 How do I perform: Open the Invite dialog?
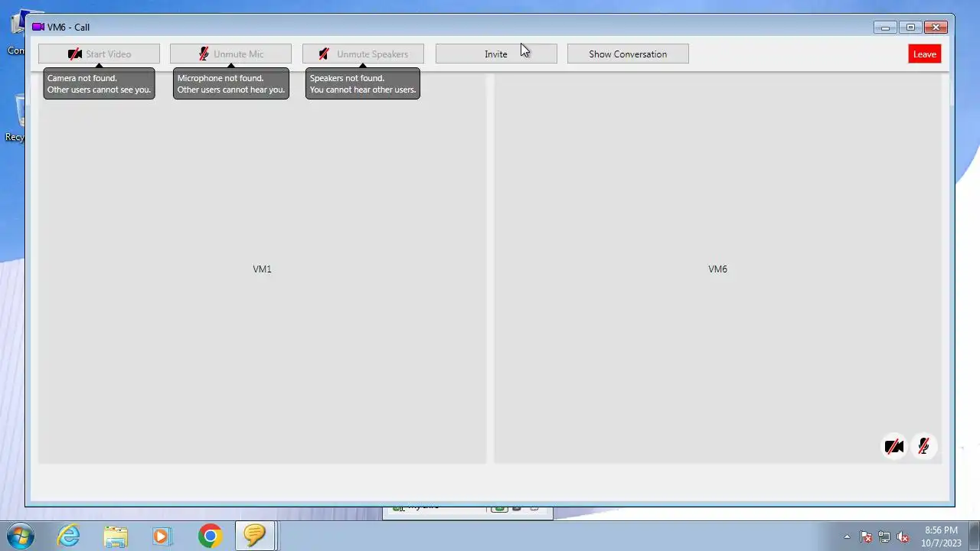point(496,54)
